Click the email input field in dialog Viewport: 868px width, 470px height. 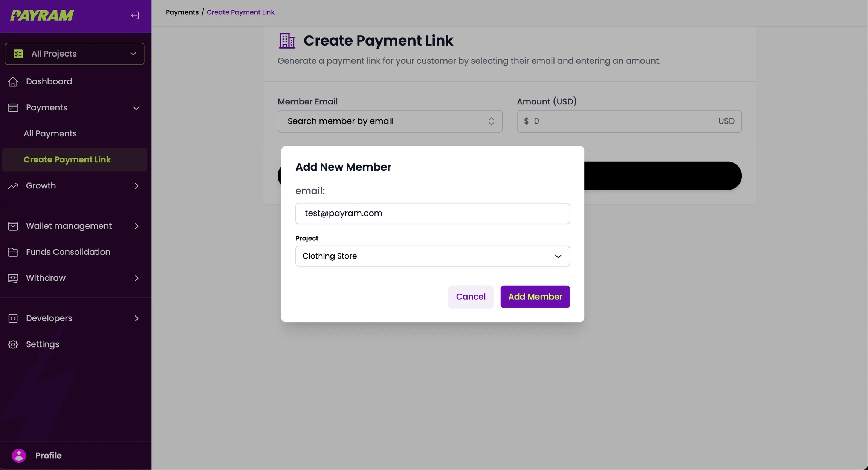click(x=432, y=213)
